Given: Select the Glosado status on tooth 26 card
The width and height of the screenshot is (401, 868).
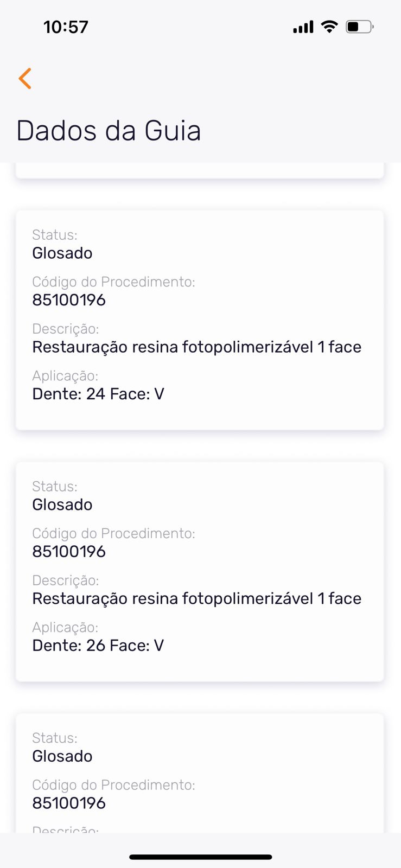Looking at the screenshot, I should click(62, 505).
